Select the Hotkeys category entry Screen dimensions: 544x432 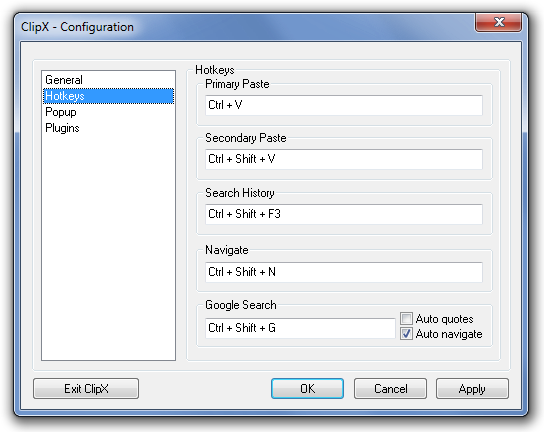click(108, 96)
